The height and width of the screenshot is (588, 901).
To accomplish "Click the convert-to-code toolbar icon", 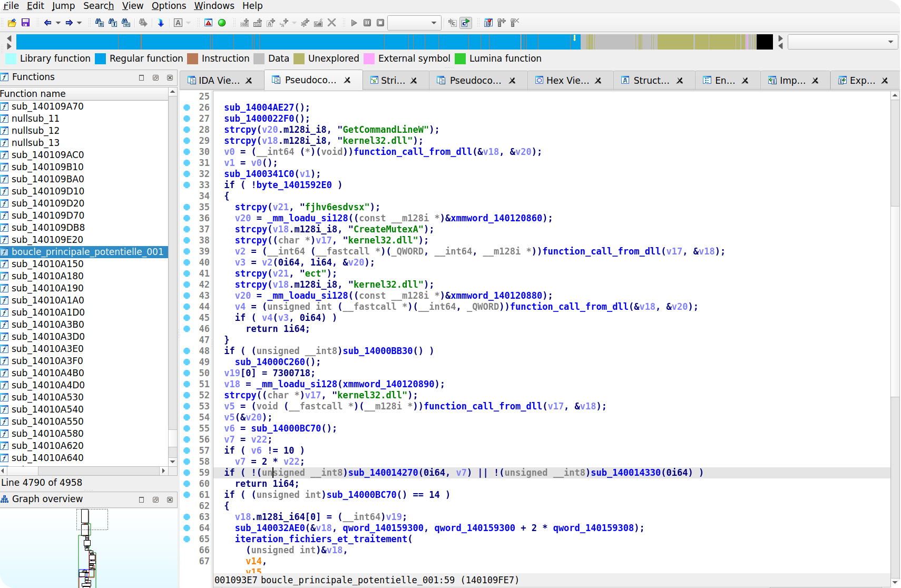I will (x=244, y=23).
